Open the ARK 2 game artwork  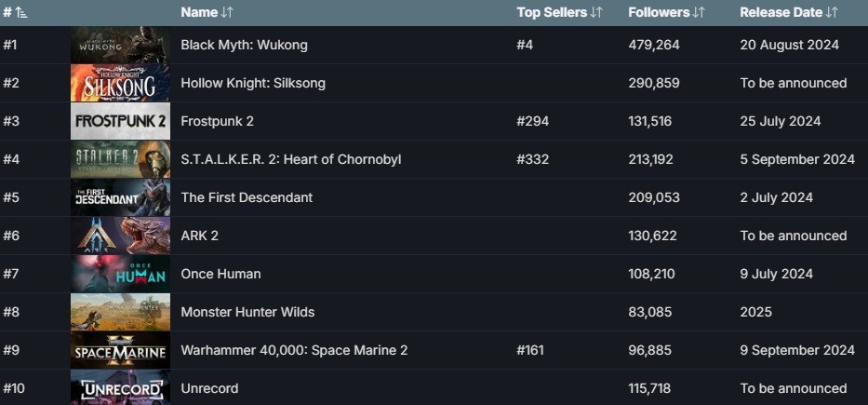point(120,236)
